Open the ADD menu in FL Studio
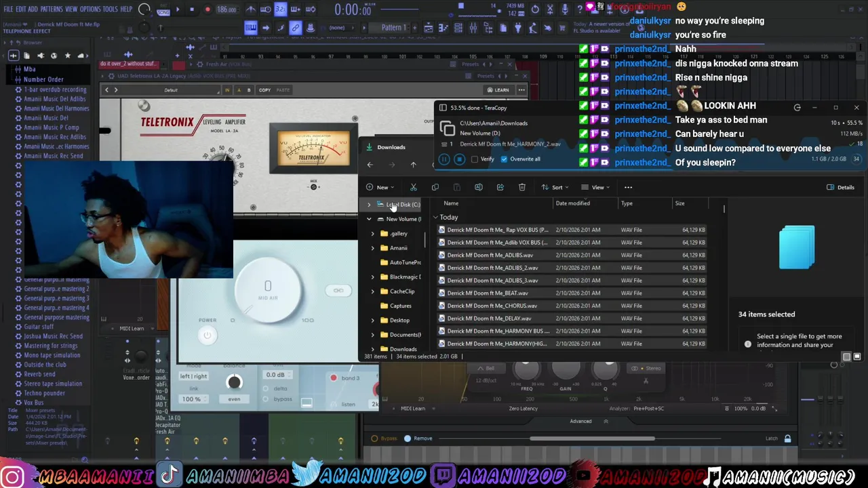This screenshot has width=868, height=488. click(x=33, y=9)
